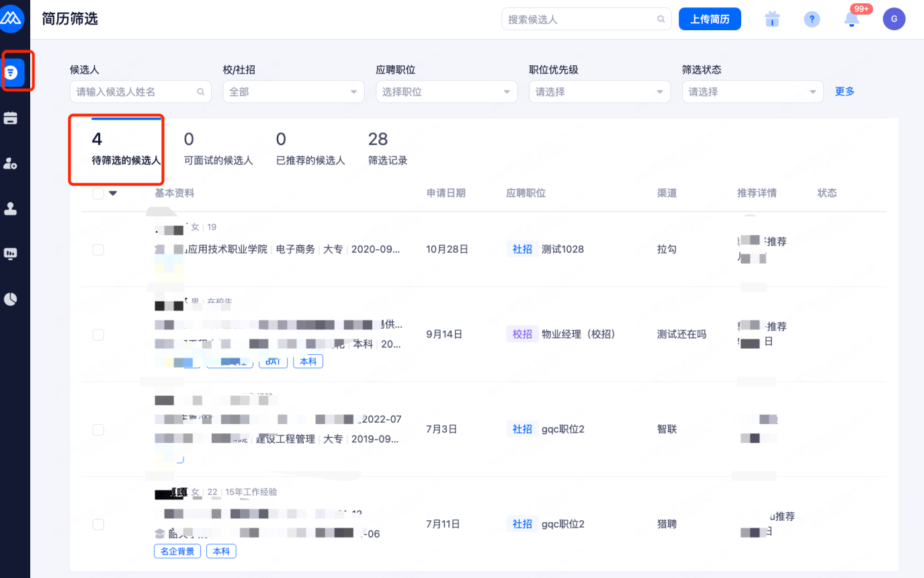The width and height of the screenshot is (924, 578).
Task: Select checkbox for candidate applied 9月14日
Action: tap(98, 335)
